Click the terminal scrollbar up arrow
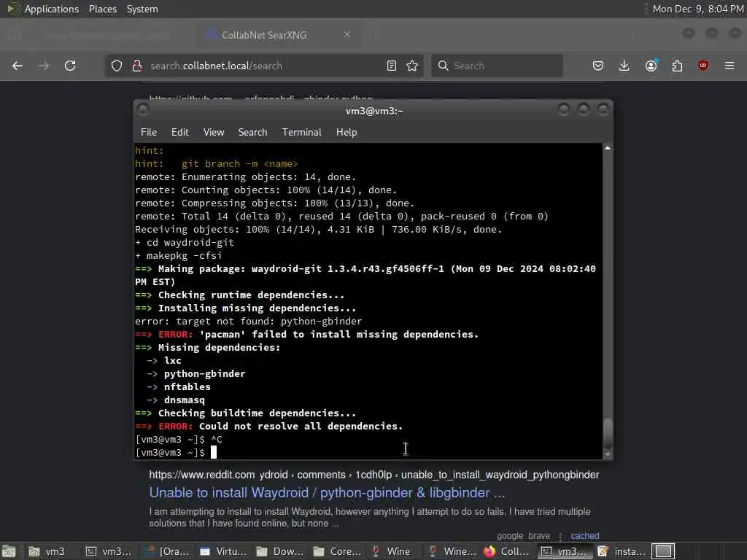The height and width of the screenshot is (560, 747). point(608,148)
